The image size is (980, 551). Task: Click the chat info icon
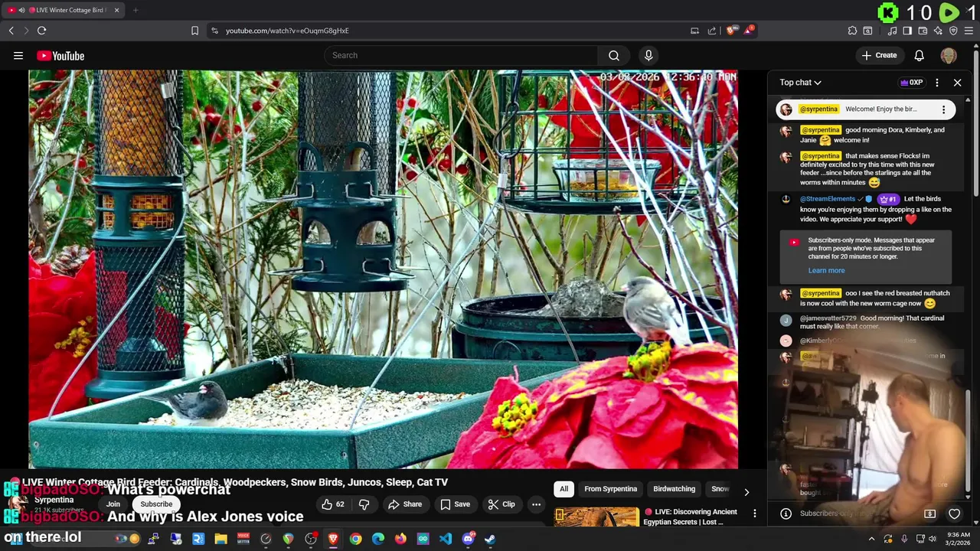pos(786,514)
